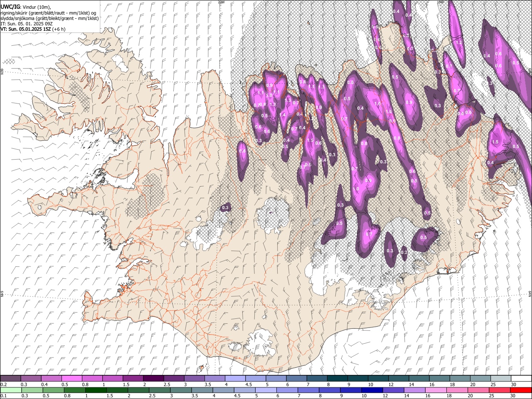Select the lower legend swatch labelled 3.5
The width and height of the screenshot is (532, 399).
tap(202, 390)
